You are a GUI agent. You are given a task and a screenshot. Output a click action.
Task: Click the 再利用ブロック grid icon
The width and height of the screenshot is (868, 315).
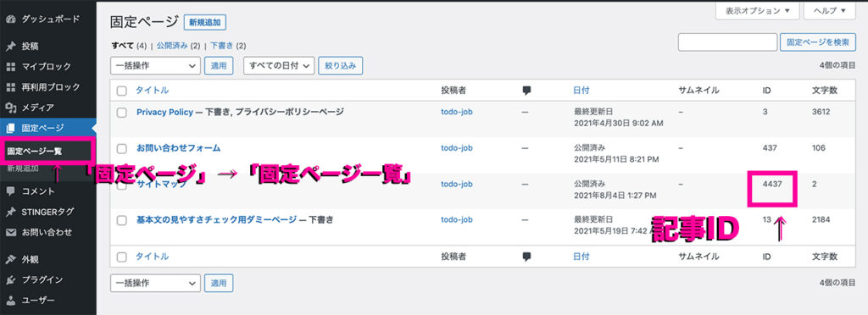(x=10, y=87)
